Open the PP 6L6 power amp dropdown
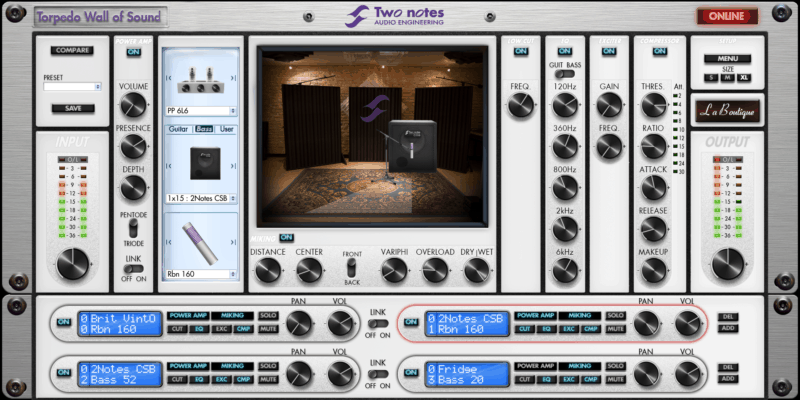Viewport: 800px width, 400px height. pos(199,111)
